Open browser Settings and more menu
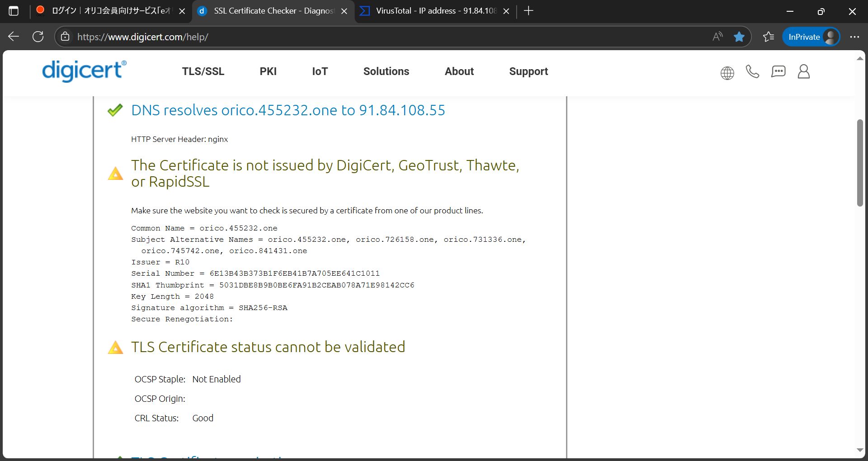This screenshot has width=868, height=461. [x=854, y=37]
